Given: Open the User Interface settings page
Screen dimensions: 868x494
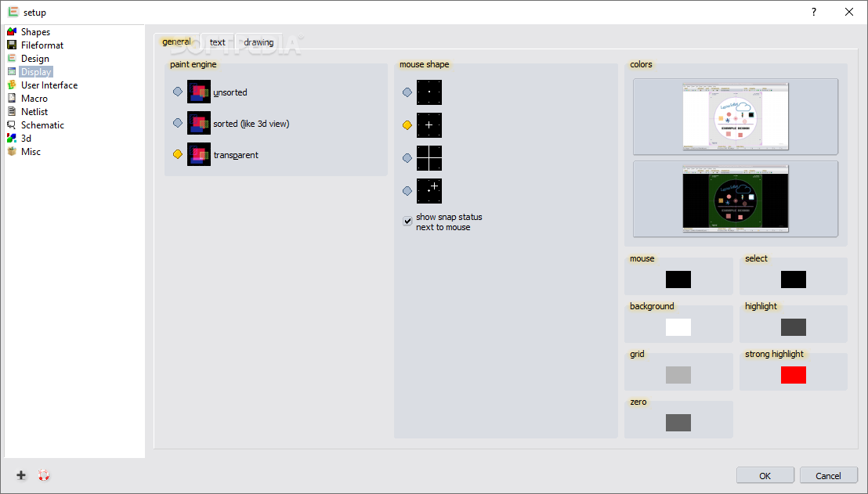Looking at the screenshot, I should click(x=49, y=85).
